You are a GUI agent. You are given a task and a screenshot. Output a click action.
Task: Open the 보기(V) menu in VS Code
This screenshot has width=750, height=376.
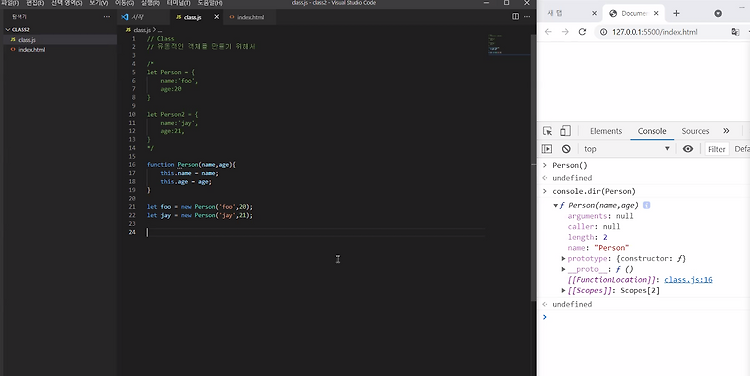[x=99, y=3]
